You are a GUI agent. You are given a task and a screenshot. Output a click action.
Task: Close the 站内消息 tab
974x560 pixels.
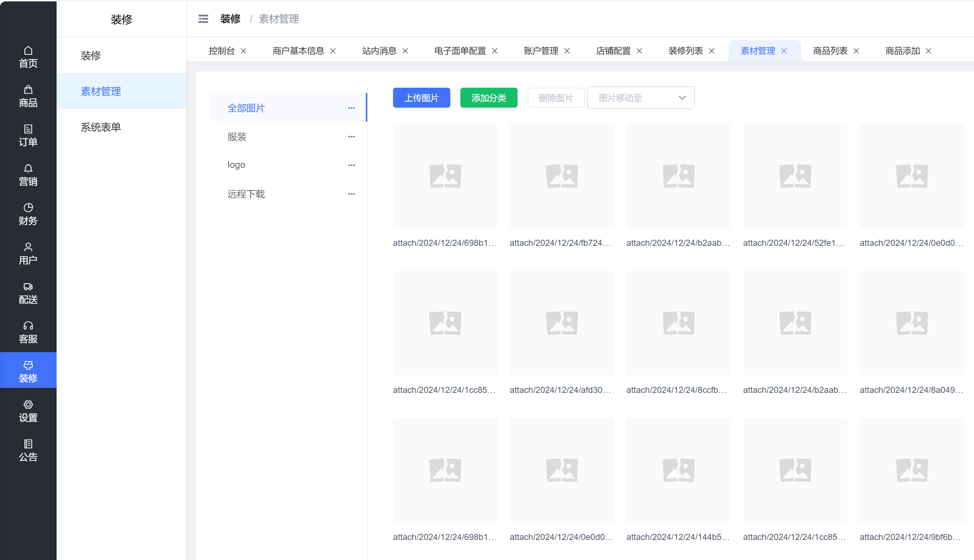tap(406, 51)
